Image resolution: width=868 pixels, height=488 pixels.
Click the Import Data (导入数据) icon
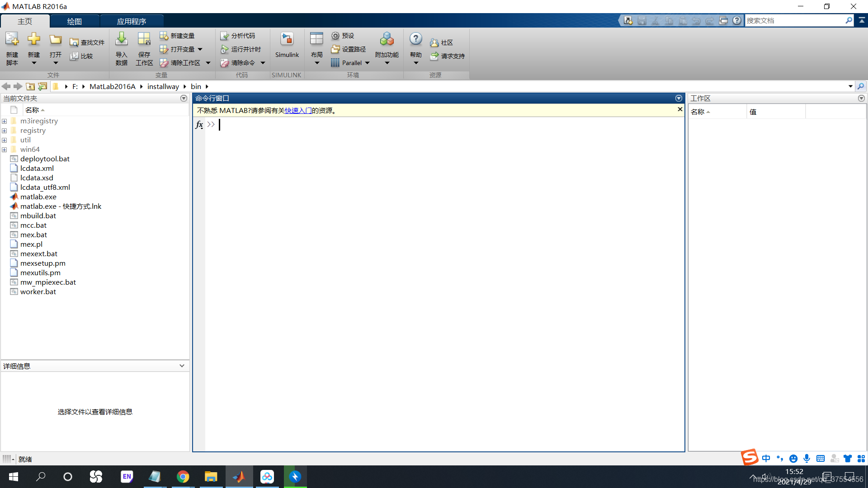121,41
